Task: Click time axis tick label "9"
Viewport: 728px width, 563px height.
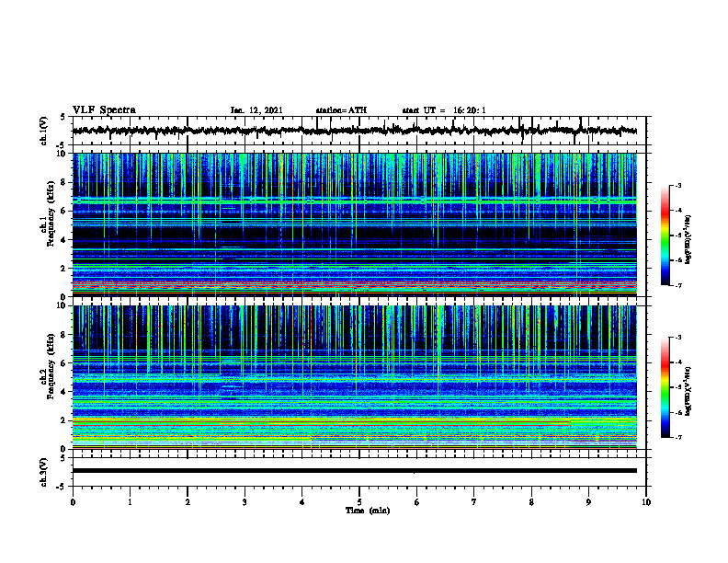Action: [588, 502]
